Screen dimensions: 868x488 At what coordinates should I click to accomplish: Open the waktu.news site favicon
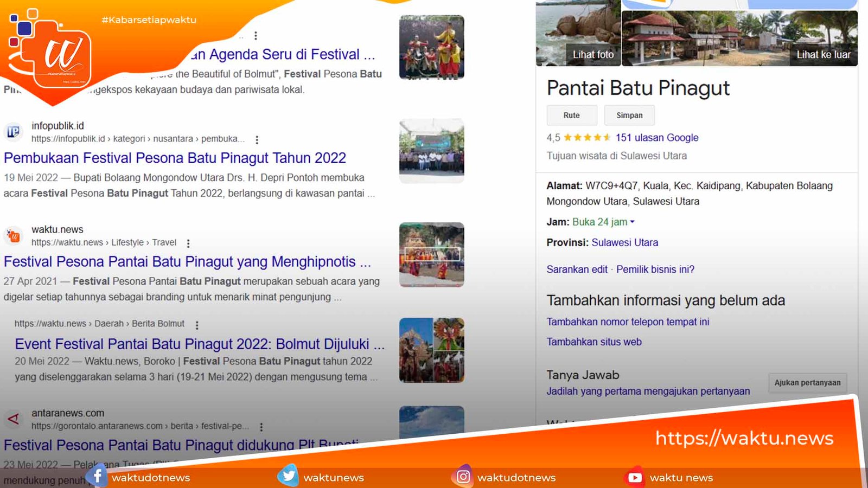[13, 236]
